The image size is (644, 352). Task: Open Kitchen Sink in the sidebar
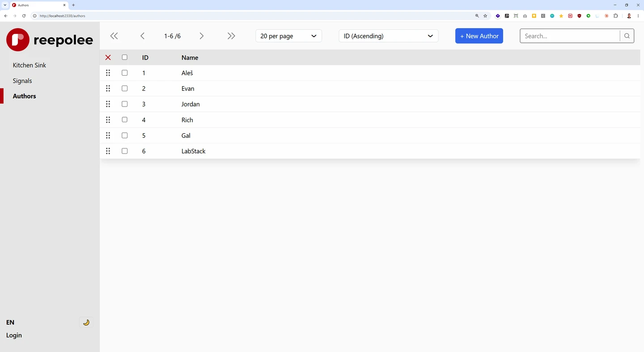30,65
